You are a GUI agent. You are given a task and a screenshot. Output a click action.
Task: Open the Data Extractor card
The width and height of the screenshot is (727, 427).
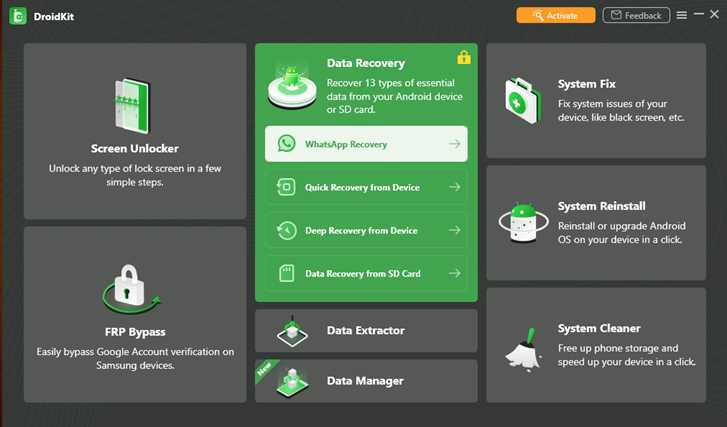pos(366,331)
